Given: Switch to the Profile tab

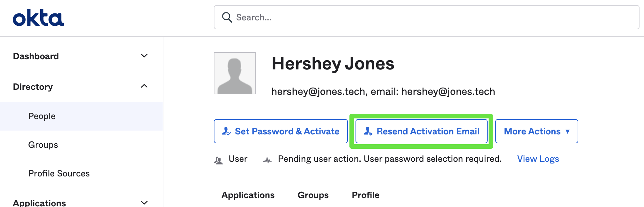Looking at the screenshot, I should click(x=365, y=195).
